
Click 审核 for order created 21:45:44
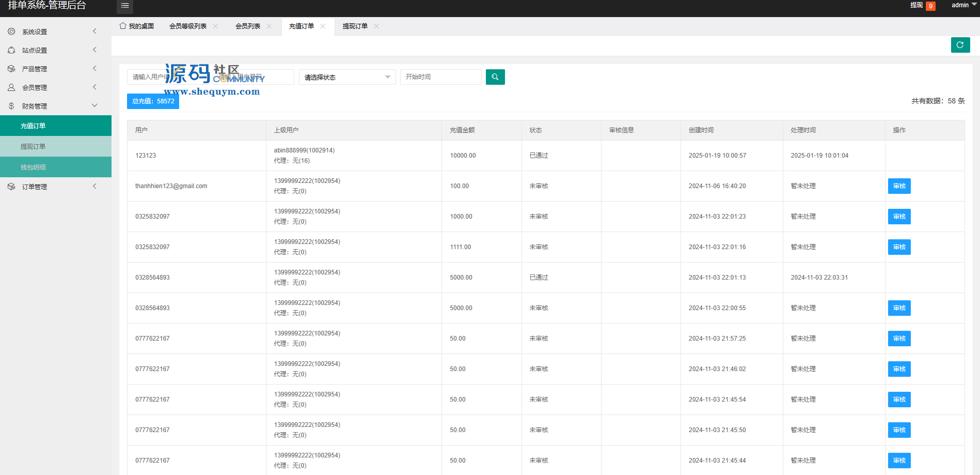point(899,461)
